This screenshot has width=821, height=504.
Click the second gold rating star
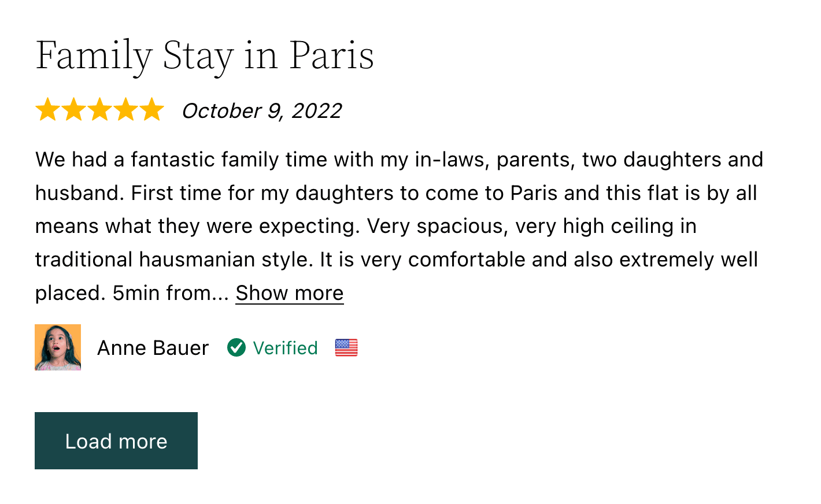click(x=73, y=109)
